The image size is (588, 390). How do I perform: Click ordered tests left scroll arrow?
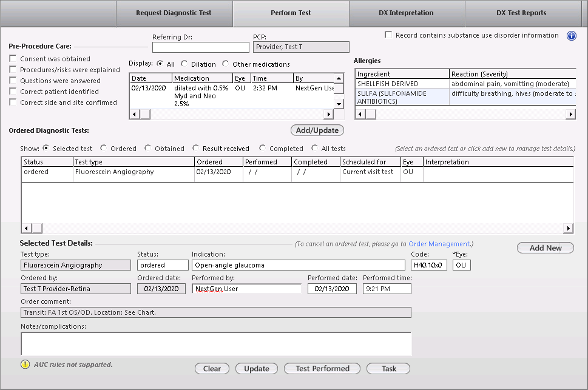pyautogui.click(x=26, y=228)
